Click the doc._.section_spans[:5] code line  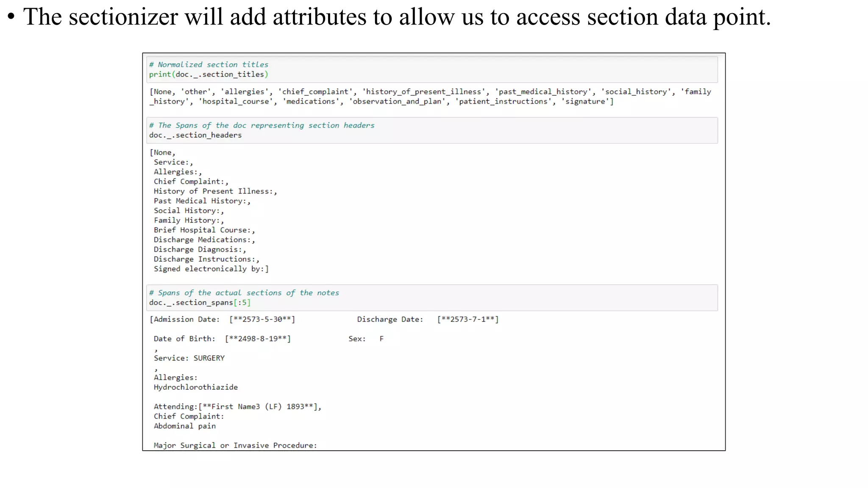(x=200, y=302)
